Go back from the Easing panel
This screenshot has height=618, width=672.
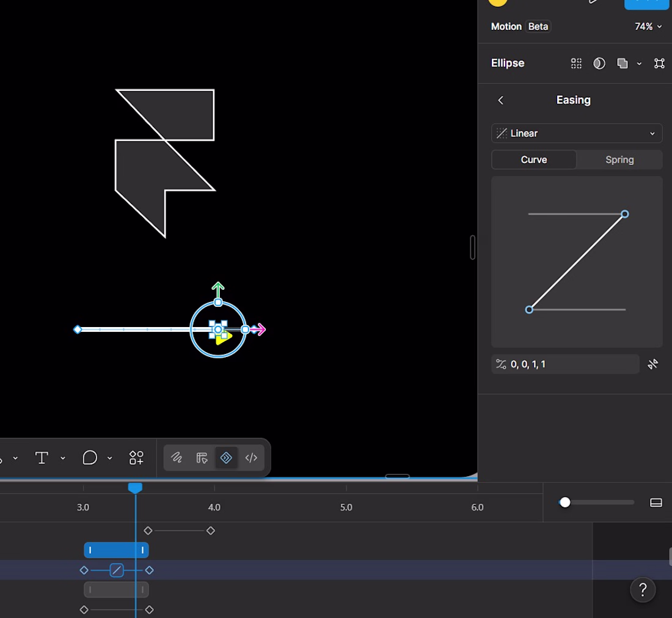[500, 100]
